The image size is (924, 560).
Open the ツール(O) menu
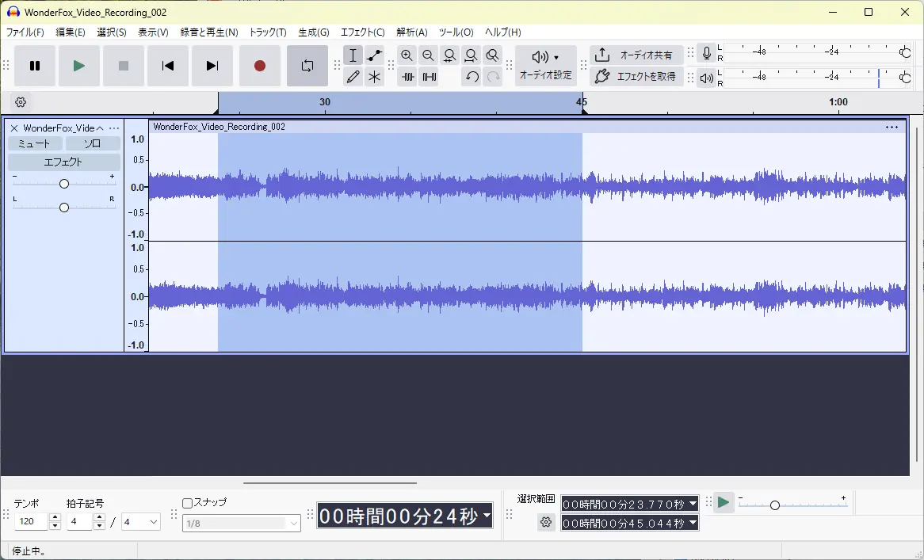(x=456, y=32)
